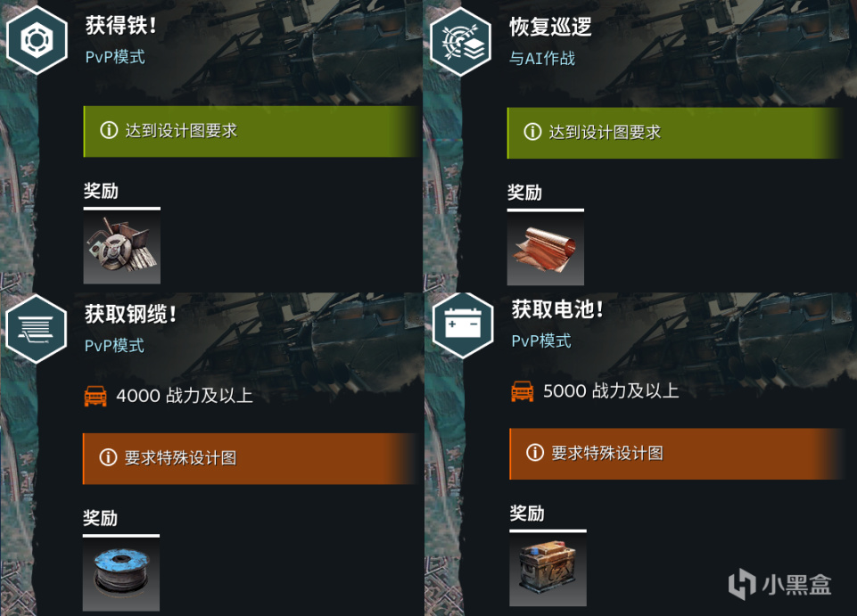Click the hexagon iron mission icon

[x=37, y=39]
